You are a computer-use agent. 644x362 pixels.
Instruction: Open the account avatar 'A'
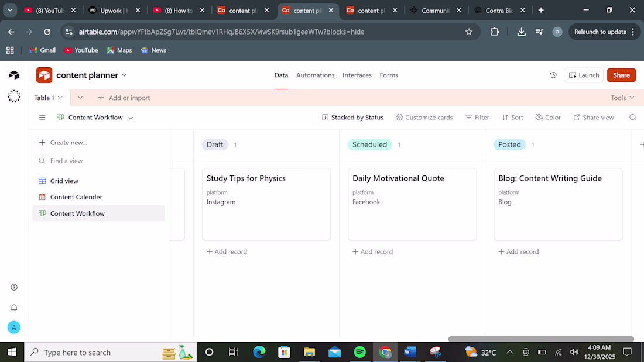point(14,327)
